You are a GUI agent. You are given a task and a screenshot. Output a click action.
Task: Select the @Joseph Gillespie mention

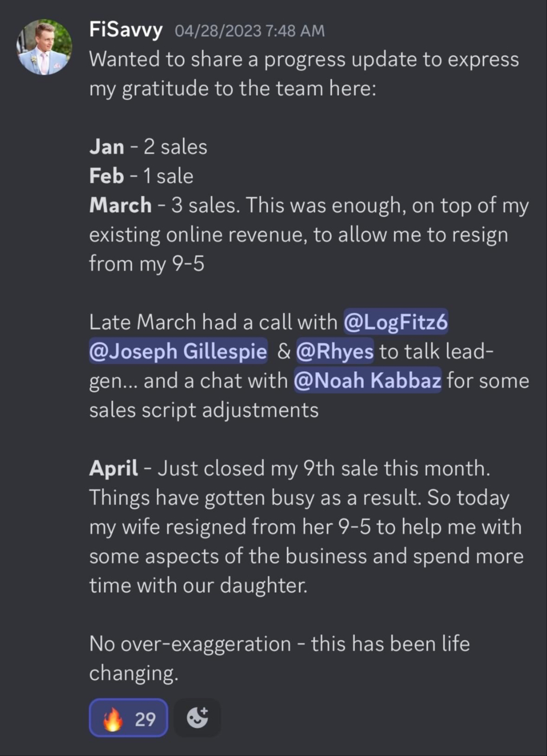click(x=178, y=351)
